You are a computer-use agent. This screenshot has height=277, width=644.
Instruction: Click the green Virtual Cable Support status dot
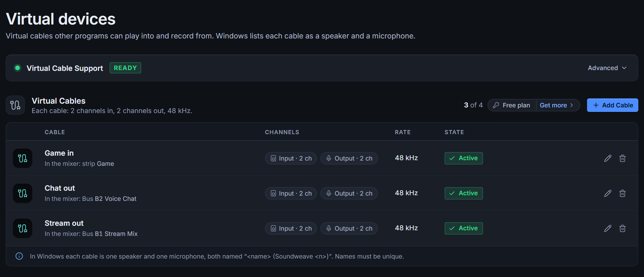17,68
